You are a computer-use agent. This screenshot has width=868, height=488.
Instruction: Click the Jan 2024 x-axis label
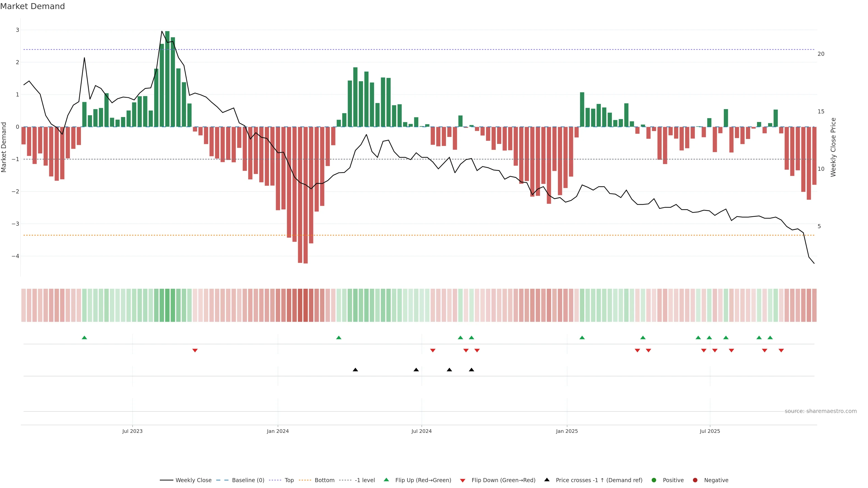[278, 431]
